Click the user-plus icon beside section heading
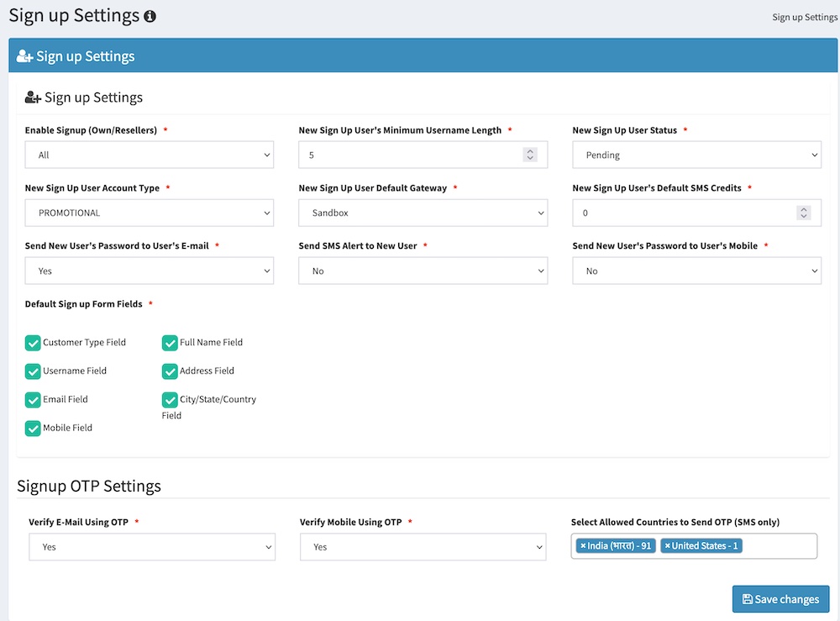This screenshot has width=840, height=621. pos(33,97)
